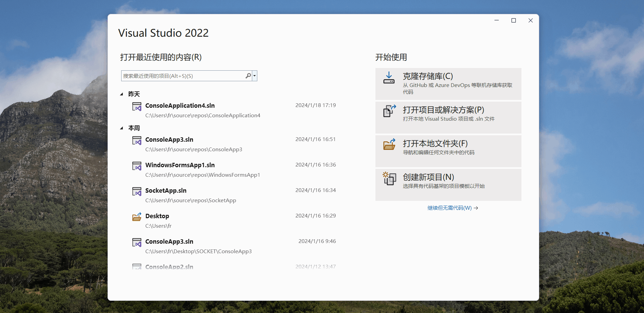Click the Desktop folder icon
The width and height of the screenshot is (644, 313).
point(137,217)
